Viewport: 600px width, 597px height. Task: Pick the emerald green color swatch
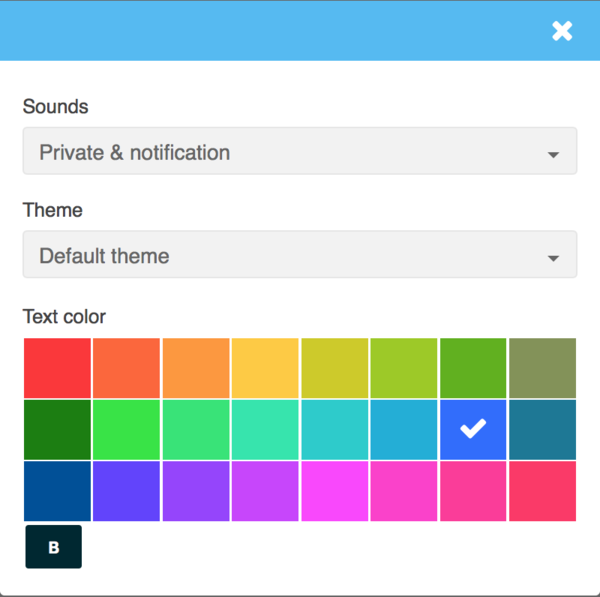tap(196, 430)
